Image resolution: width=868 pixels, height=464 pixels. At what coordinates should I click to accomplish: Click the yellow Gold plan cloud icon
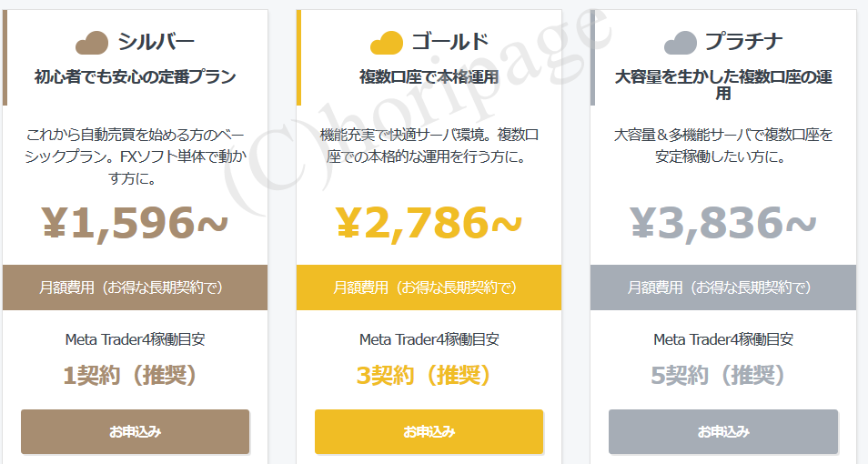(387, 43)
